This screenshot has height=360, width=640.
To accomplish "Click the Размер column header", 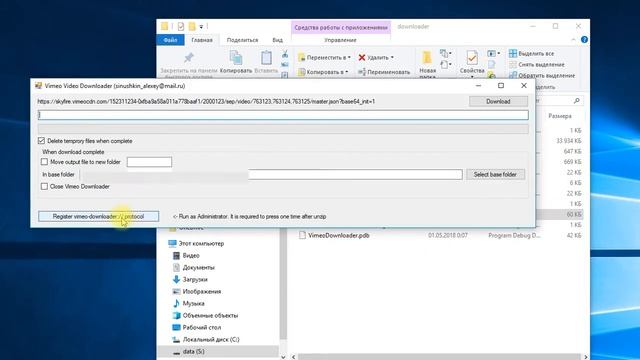I will (x=560, y=116).
